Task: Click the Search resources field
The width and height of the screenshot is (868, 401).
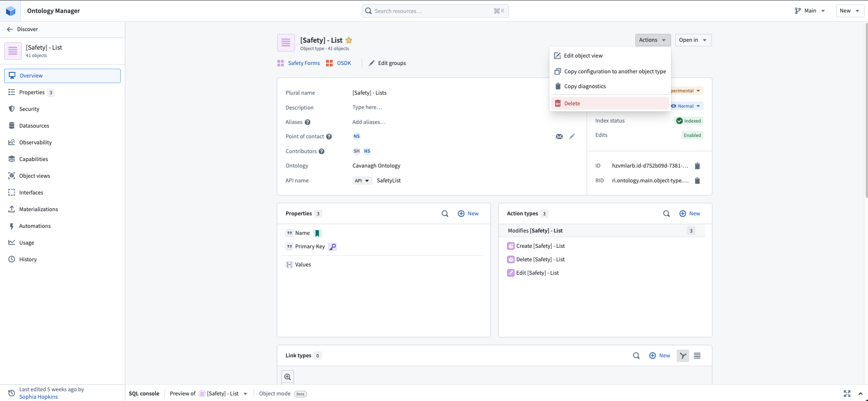Action: [435, 11]
